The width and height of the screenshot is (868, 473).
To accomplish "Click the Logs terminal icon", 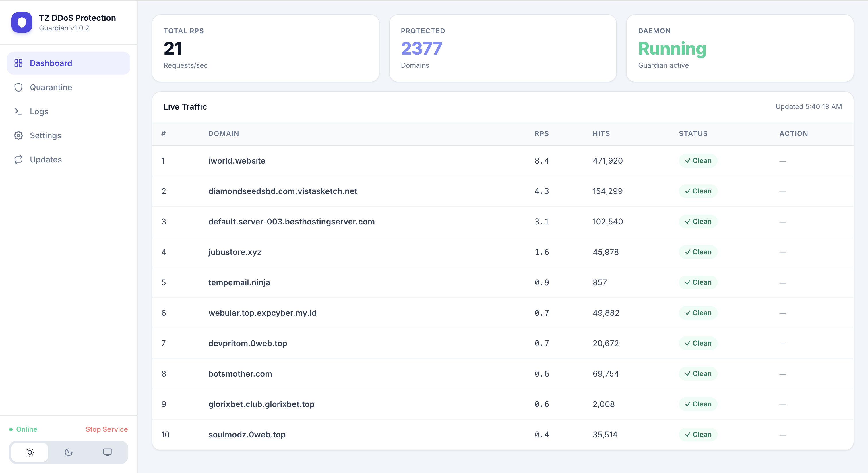I will tap(19, 111).
